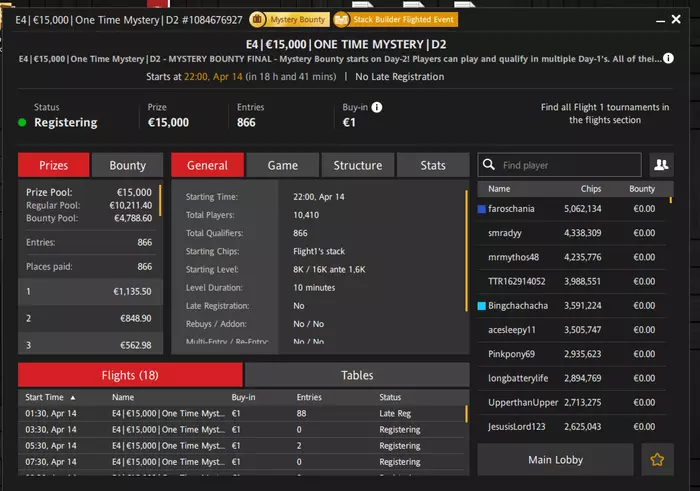This screenshot has width=700, height=491.
Task: Click the flights list scrollbar
Action: tap(467, 414)
